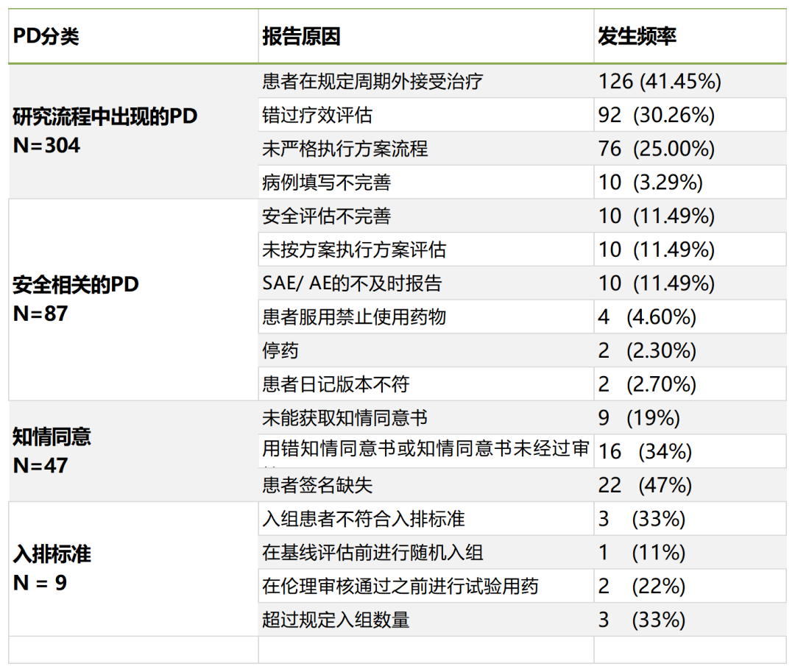Click the 患者日记版本不符 cell
Viewport: 795px width, 672px height.
(x=336, y=384)
